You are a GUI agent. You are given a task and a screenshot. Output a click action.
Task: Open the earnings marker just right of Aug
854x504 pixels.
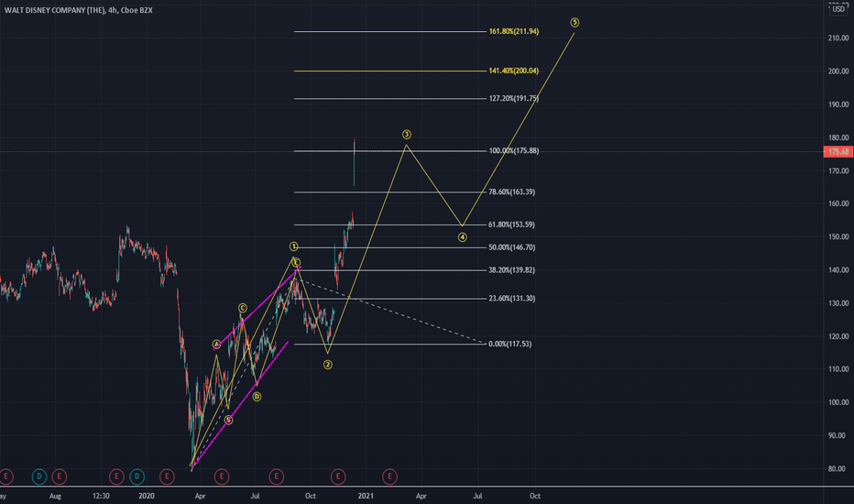60,477
